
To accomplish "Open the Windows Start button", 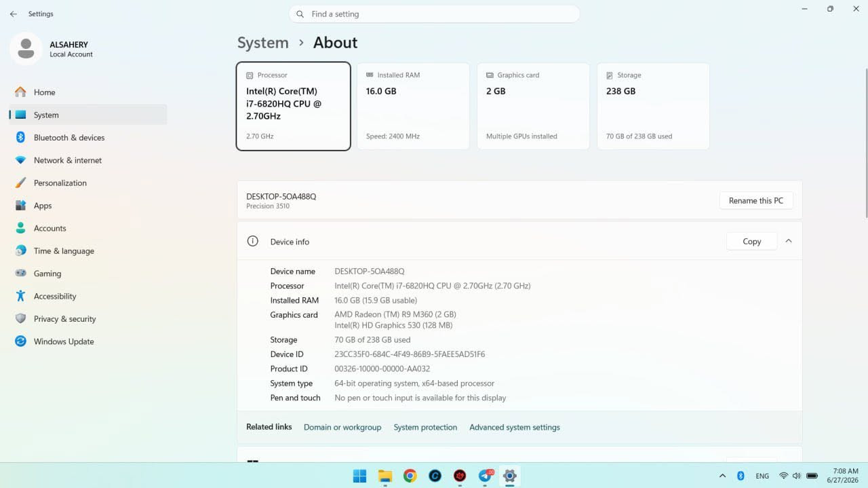I will pyautogui.click(x=360, y=476).
